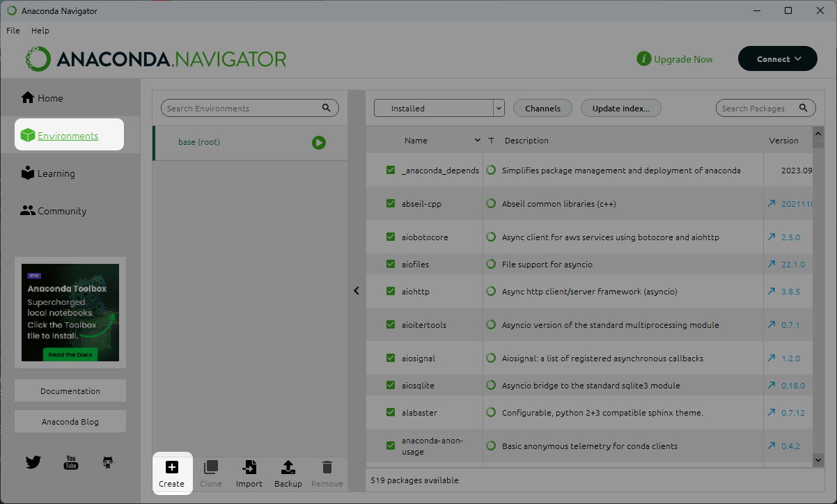Viewport: 837px width, 504px height.
Task: Go to the Home tab
Action: [x=70, y=98]
